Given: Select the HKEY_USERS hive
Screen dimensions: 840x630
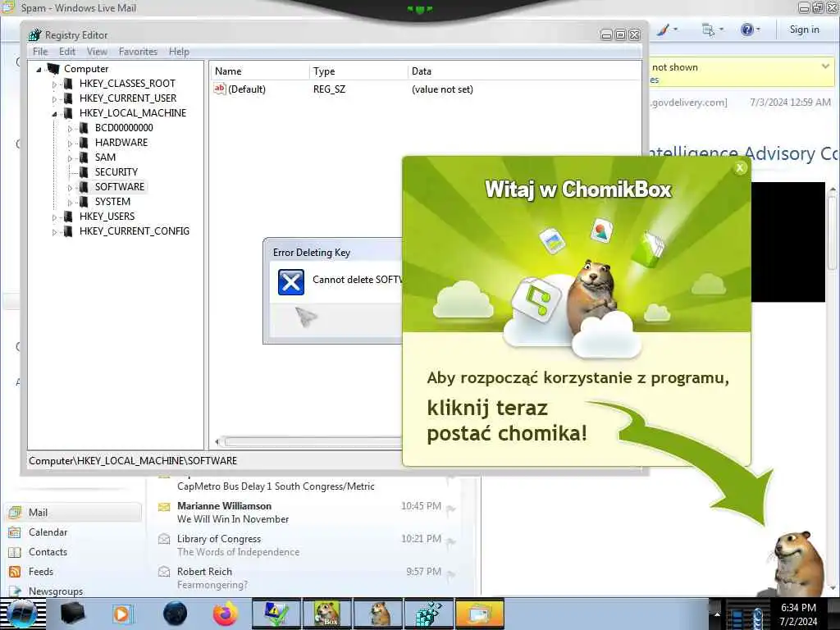Looking at the screenshot, I should coord(107,216).
